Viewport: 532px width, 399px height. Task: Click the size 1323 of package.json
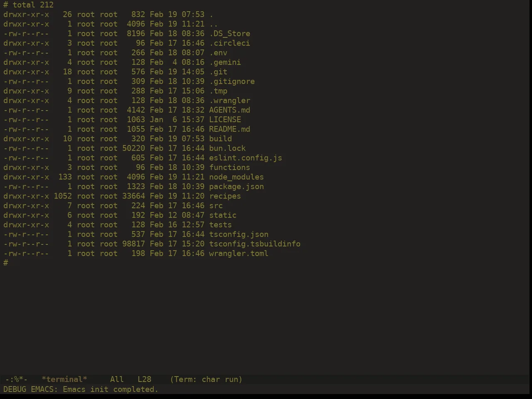pos(136,187)
